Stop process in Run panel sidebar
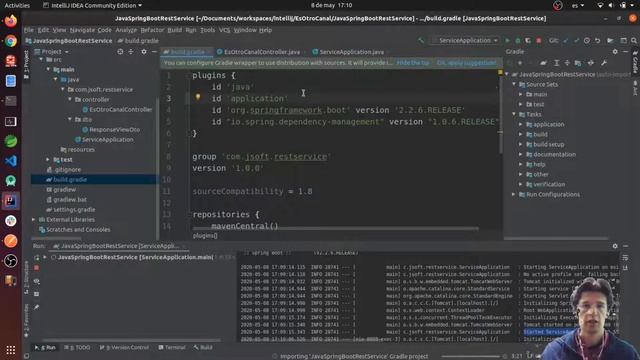640x360 pixels. 37,268
